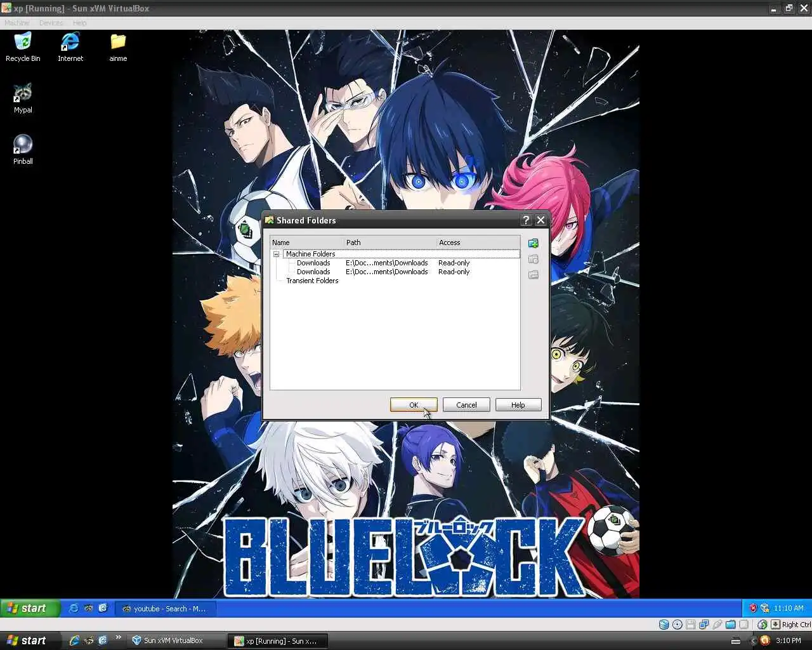The image size is (812, 650).
Task: Select the Transient Folders row
Action: pos(395,281)
